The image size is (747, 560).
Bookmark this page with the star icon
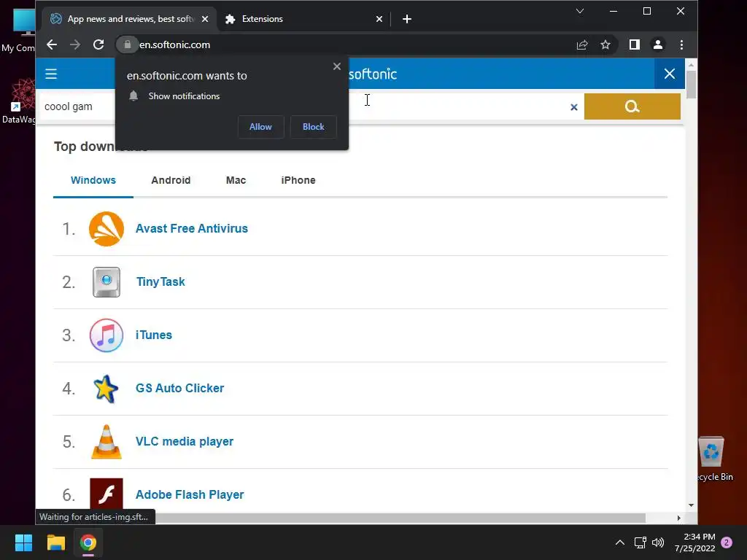coord(605,44)
